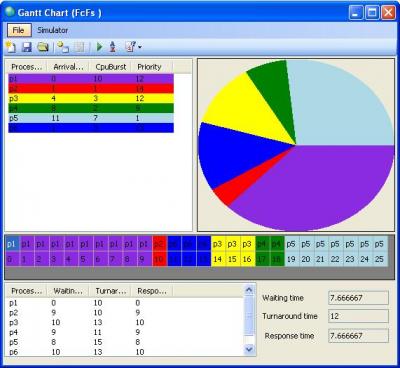The height and width of the screenshot is (368, 400).
Task: Run the simulation with green play icon
Action: coord(99,47)
